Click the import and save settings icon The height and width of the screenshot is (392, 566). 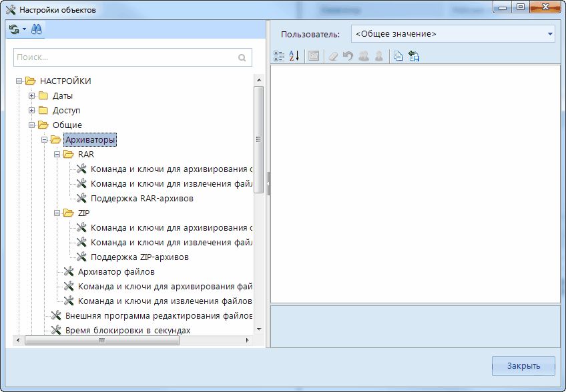(414, 57)
